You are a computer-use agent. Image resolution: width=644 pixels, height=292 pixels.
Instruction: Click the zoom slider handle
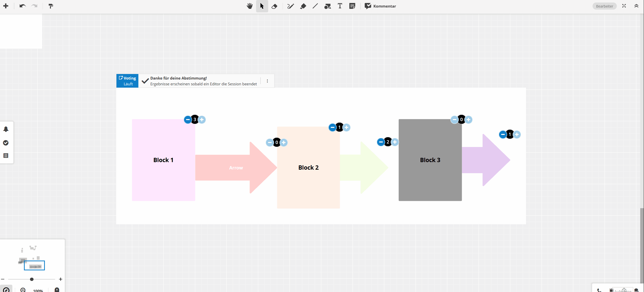tap(32, 279)
